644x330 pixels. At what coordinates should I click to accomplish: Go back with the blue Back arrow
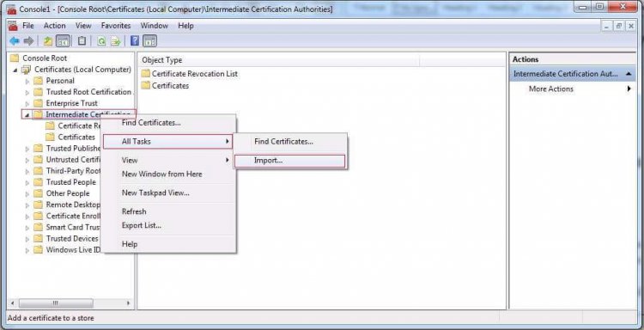(x=15, y=40)
